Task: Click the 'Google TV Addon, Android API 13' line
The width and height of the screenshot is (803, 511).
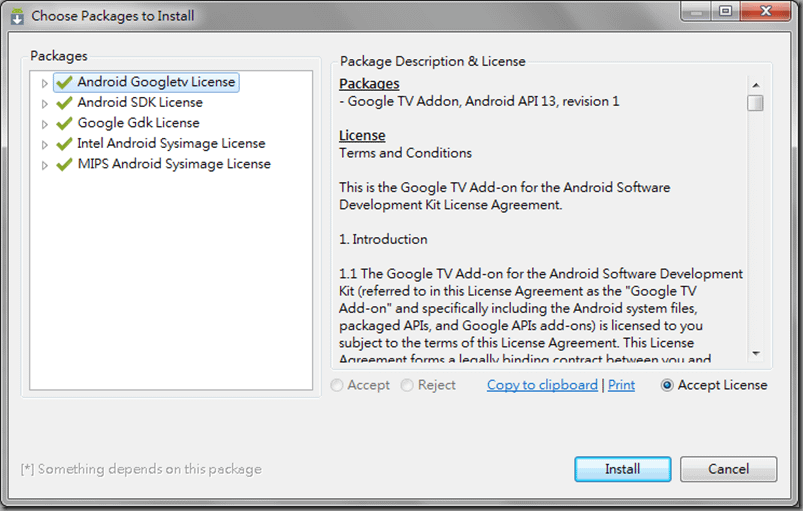Action: 479,101
